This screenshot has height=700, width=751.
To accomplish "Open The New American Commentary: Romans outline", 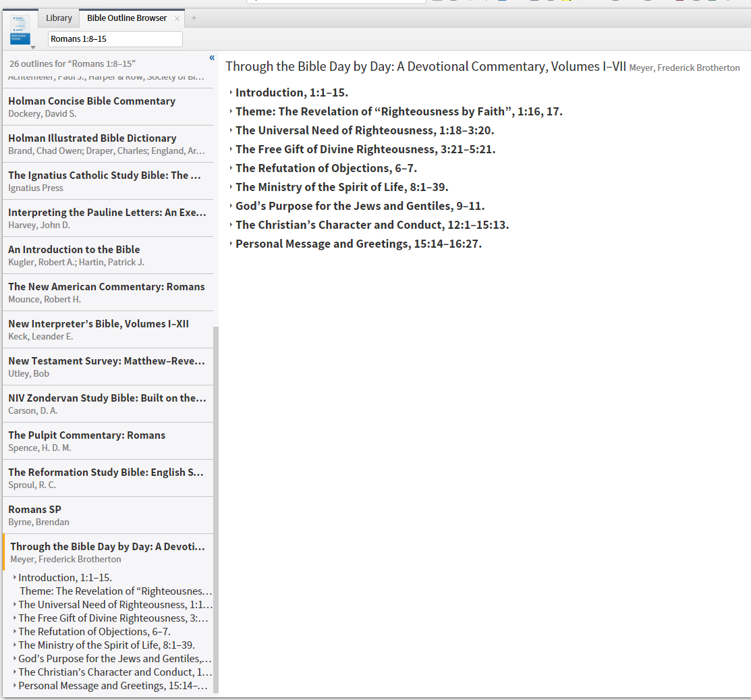I will pos(108,292).
